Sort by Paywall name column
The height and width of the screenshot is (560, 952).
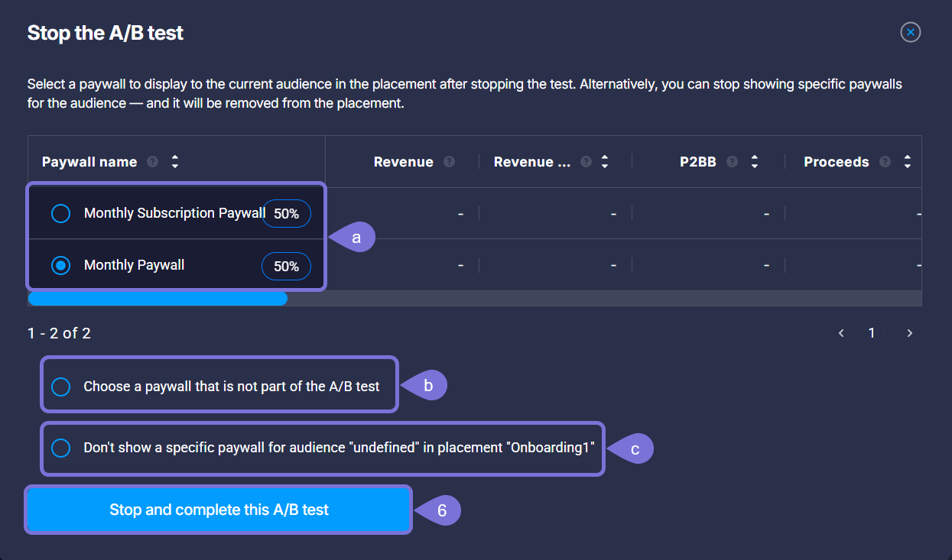click(175, 162)
